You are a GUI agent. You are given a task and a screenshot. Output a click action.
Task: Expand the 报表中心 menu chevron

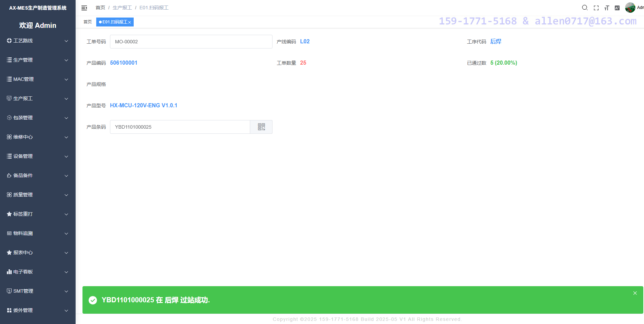(66, 253)
